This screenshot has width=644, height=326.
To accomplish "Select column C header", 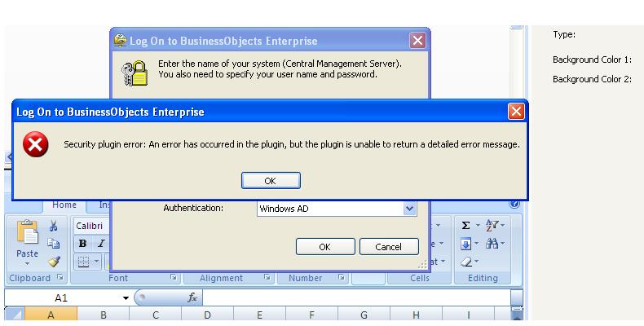I will click(155, 315).
